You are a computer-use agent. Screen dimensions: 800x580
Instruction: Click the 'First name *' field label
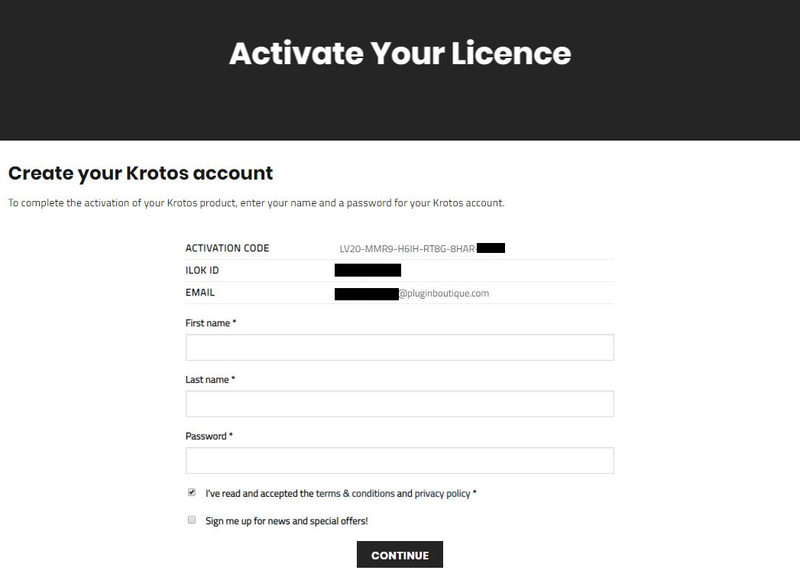(x=211, y=323)
